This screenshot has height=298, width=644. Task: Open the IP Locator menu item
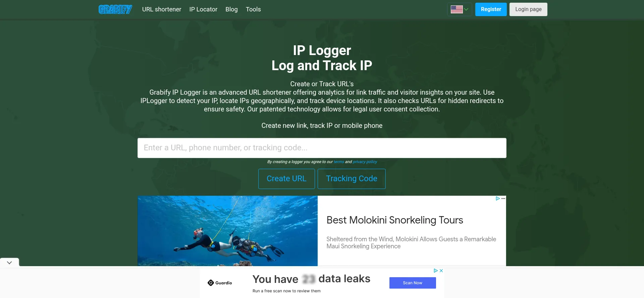[x=203, y=9]
